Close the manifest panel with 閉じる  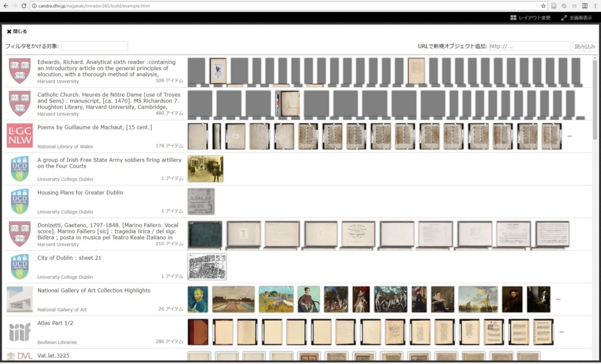pyautogui.click(x=17, y=32)
